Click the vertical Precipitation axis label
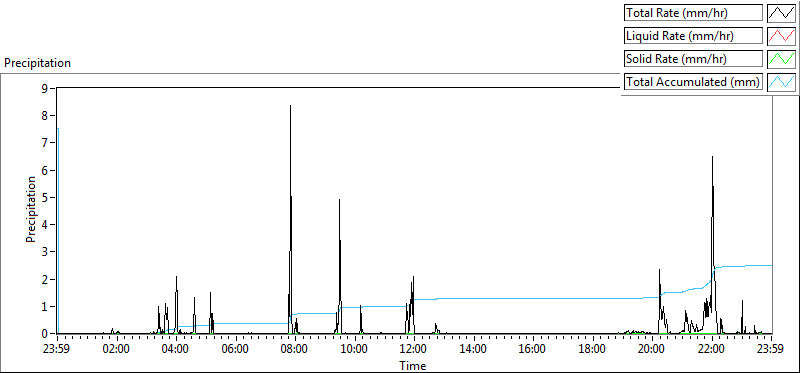800x373 pixels. [31, 209]
